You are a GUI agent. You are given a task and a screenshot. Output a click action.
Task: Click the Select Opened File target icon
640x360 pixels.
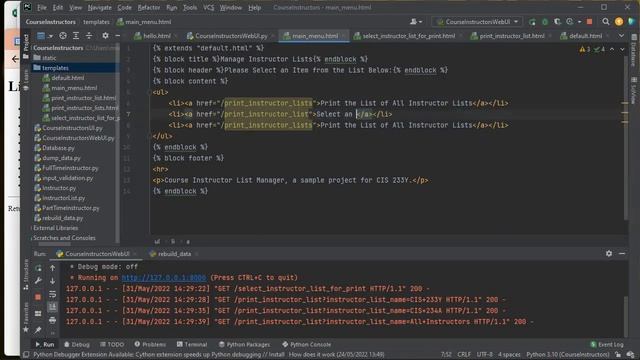click(x=63, y=36)
